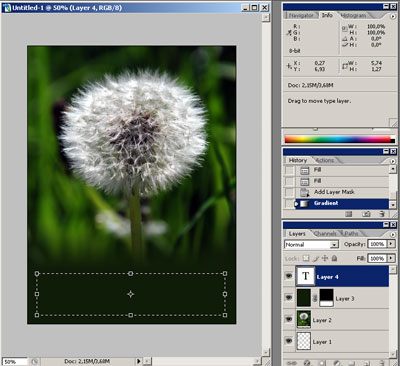Select the Layer 3 dark green thumbnail

point(303,297)
